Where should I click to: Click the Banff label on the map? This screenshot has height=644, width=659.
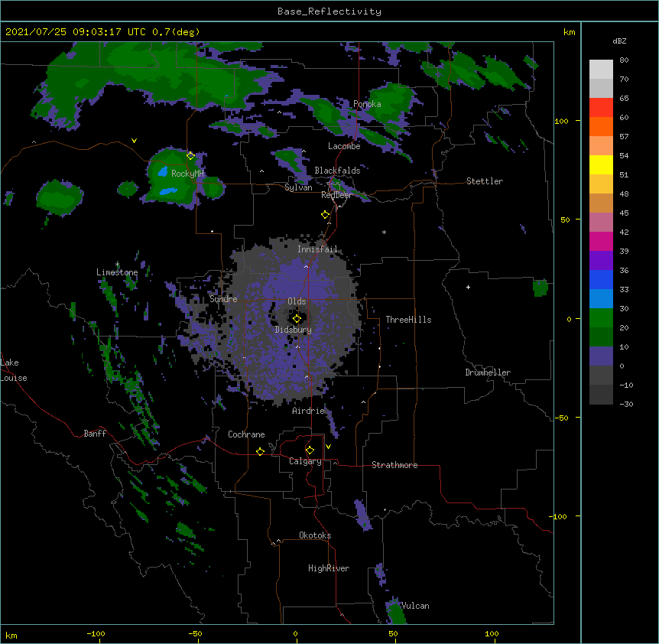tap(95, 434)
